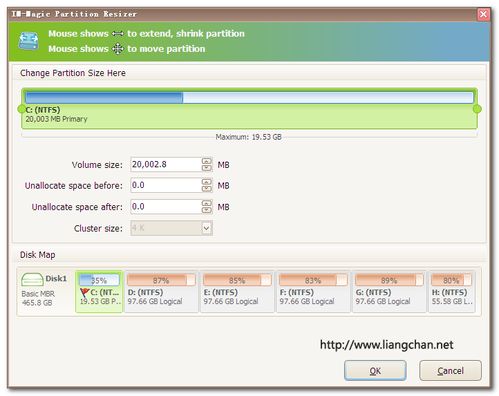Select the C: partition in Disk Map
This screenshot has width=499, height=396.
(x=99, y=292)
